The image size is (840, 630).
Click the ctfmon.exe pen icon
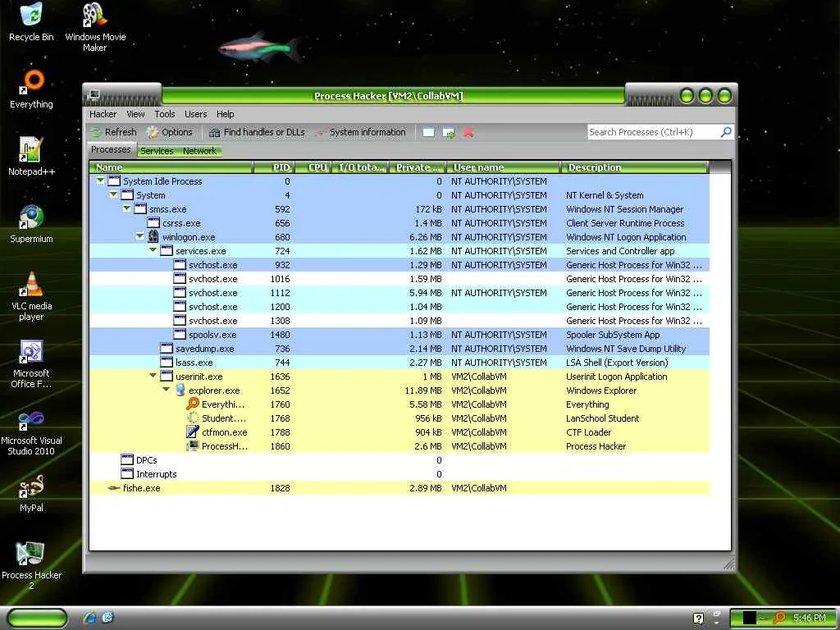tap(193, 431)
